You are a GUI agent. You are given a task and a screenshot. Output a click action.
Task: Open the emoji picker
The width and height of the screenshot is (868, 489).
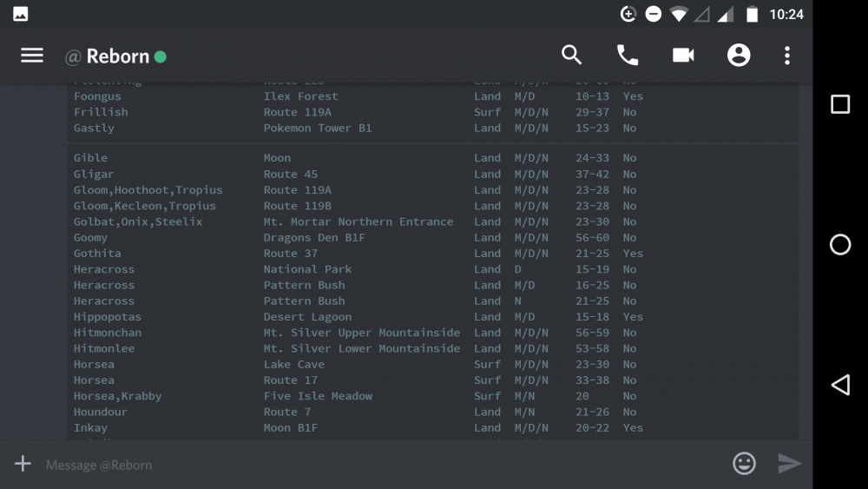pos(744,464)
